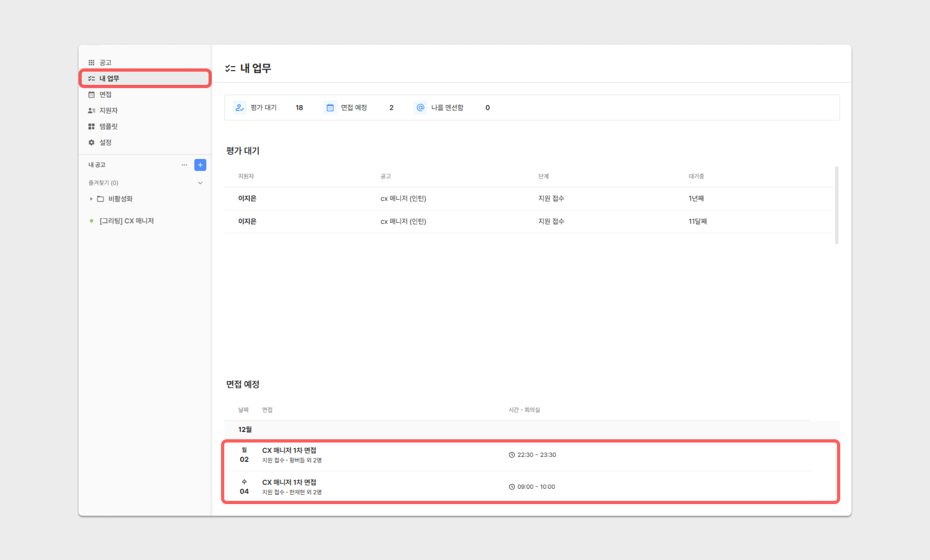Click the 공고 grid icon
Screen dimensions: 930x560
pyautogui.click(x=91, y=62)
